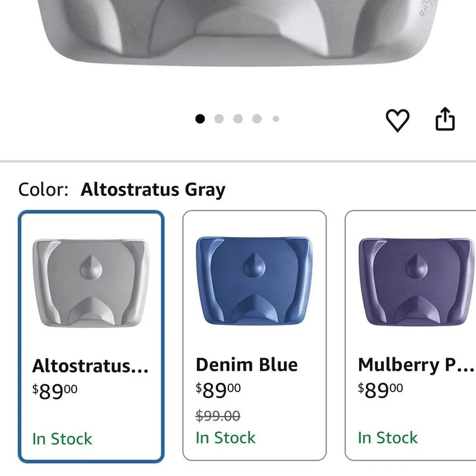476x476 pixels.
Task: Tap the $89.00 price under Mulberry
Action: coord(380,390)
